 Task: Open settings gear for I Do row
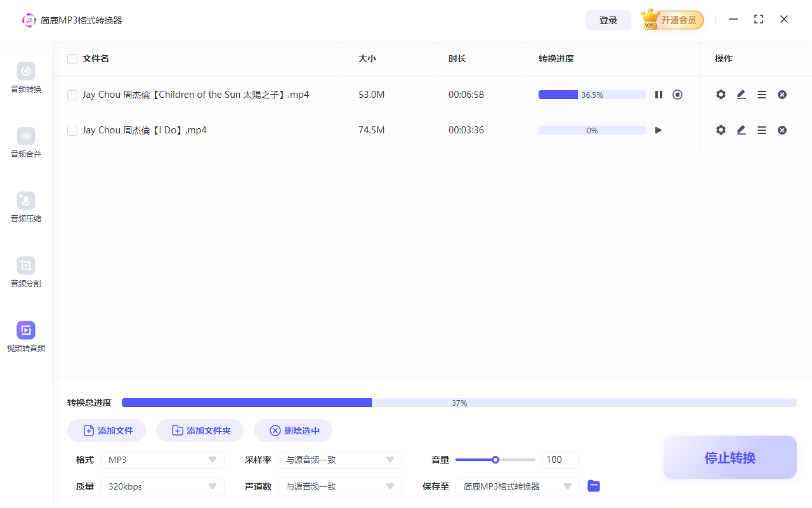pyautogui.click(x=721, y=130)
